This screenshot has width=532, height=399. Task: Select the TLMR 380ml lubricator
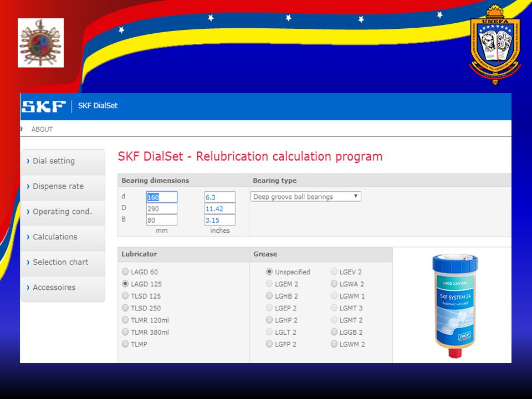click(125, 332)
